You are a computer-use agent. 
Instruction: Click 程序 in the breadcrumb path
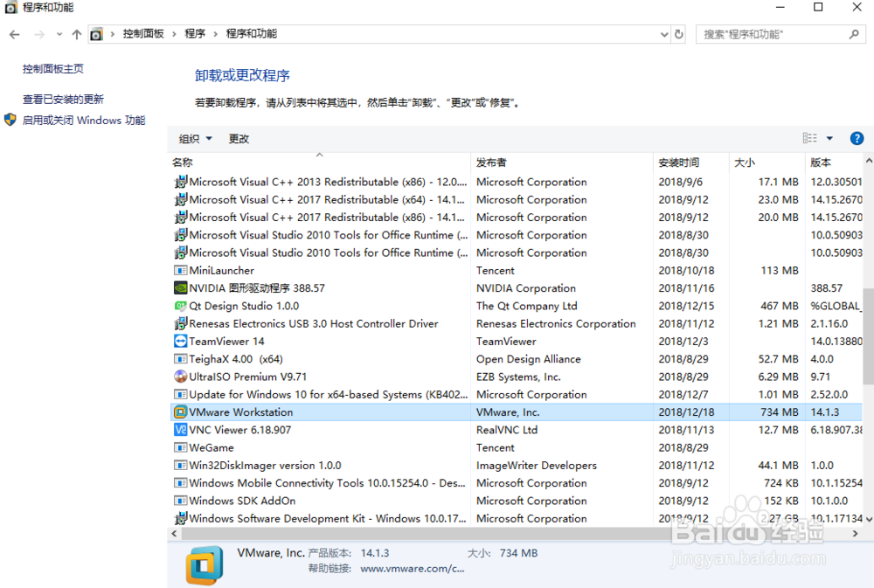(x=195, y=34)
